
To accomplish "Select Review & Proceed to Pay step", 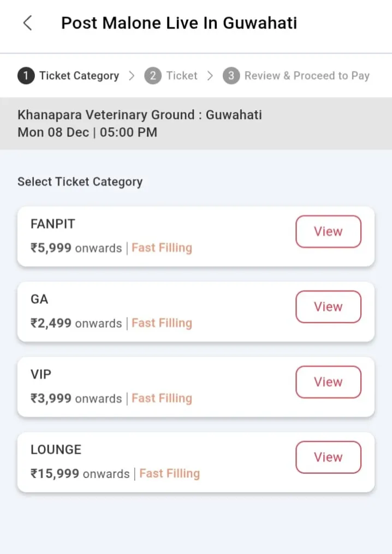I will [307, 76].
